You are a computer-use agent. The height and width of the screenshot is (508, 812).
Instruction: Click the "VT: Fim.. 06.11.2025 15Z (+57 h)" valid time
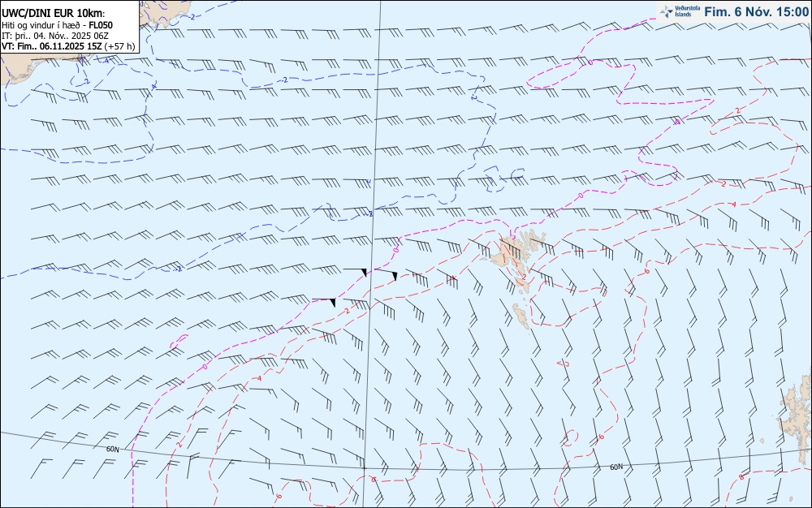[x=68, y=46]
